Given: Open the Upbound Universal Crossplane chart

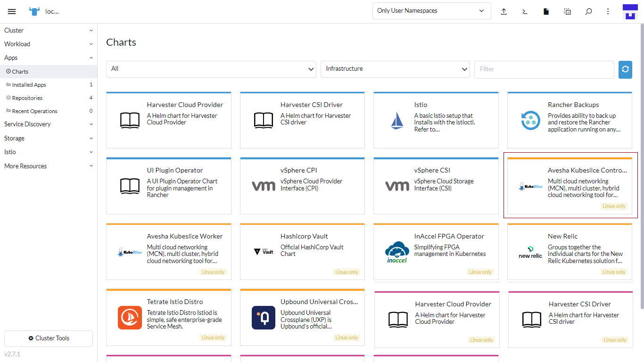Looking at the screenshot, I should [x=302, y=317].
